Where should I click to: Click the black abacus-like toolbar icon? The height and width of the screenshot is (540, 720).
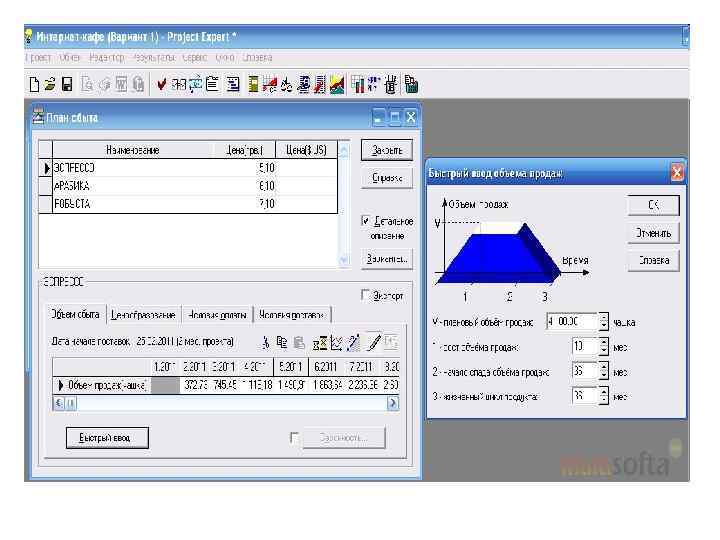click(x=391, y=84)
